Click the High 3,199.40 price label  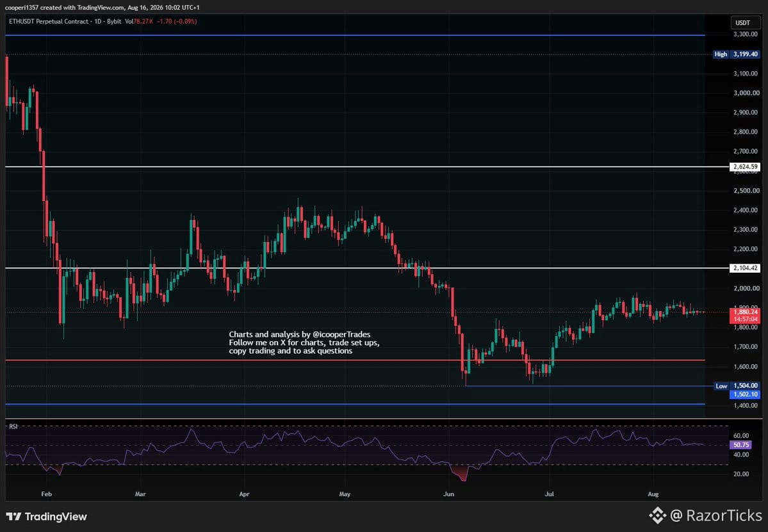point(736,54)
